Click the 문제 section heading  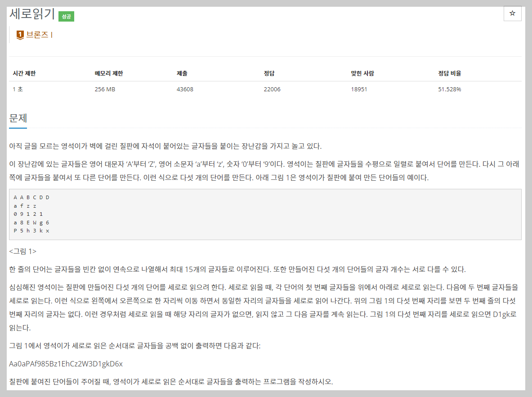point(18,118)
